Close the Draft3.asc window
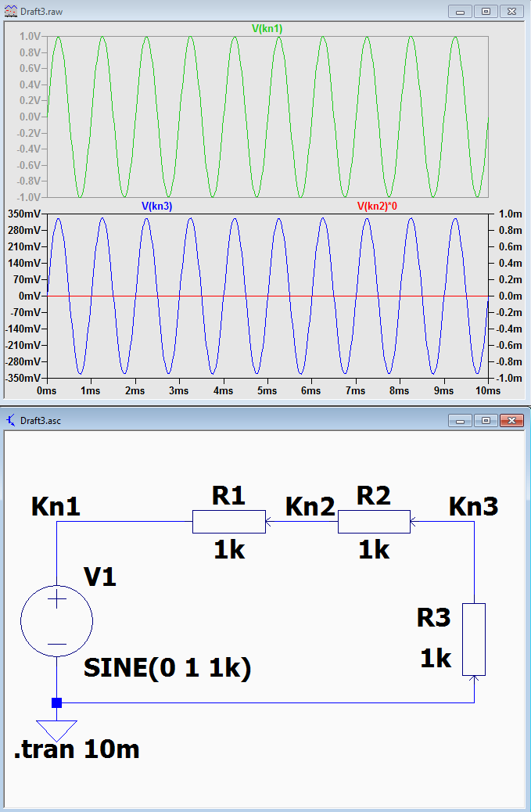 click(x=512, y=420)
